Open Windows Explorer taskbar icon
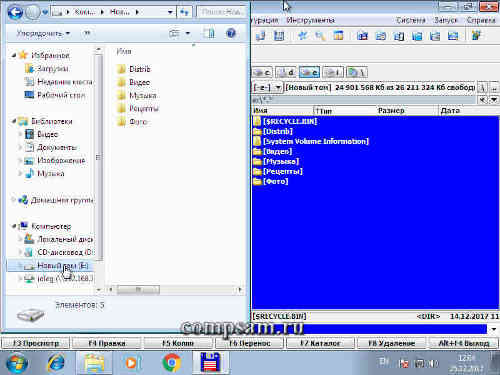This screenshot has width=500, height=375. 94,363
